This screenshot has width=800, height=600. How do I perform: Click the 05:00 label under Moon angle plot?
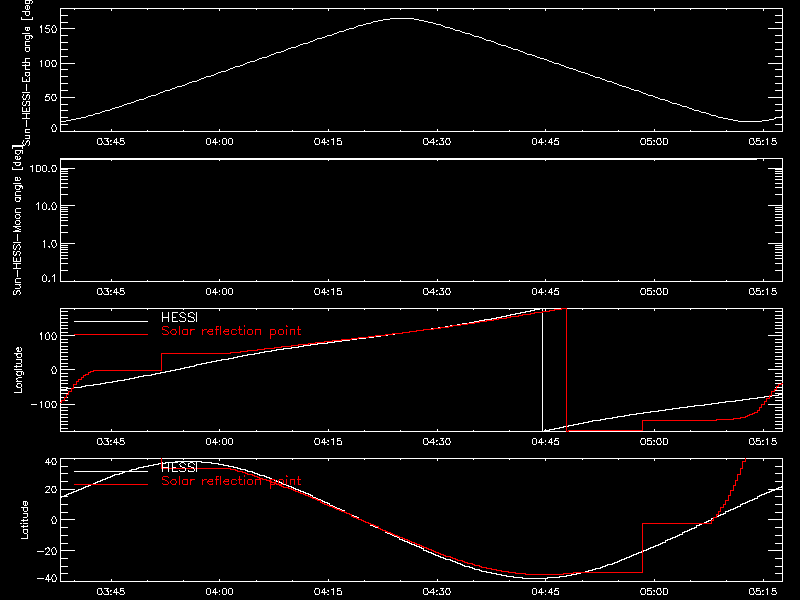click(x=654, y=292)
